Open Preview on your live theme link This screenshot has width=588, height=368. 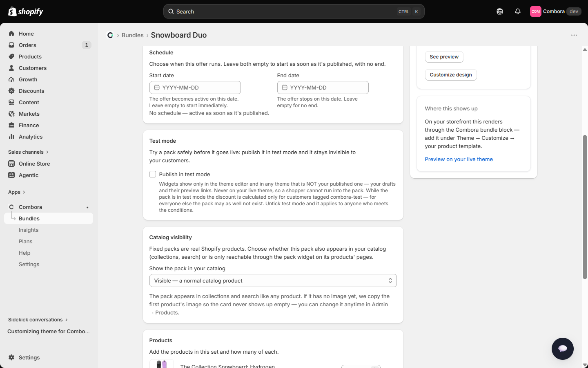(459, 159)
